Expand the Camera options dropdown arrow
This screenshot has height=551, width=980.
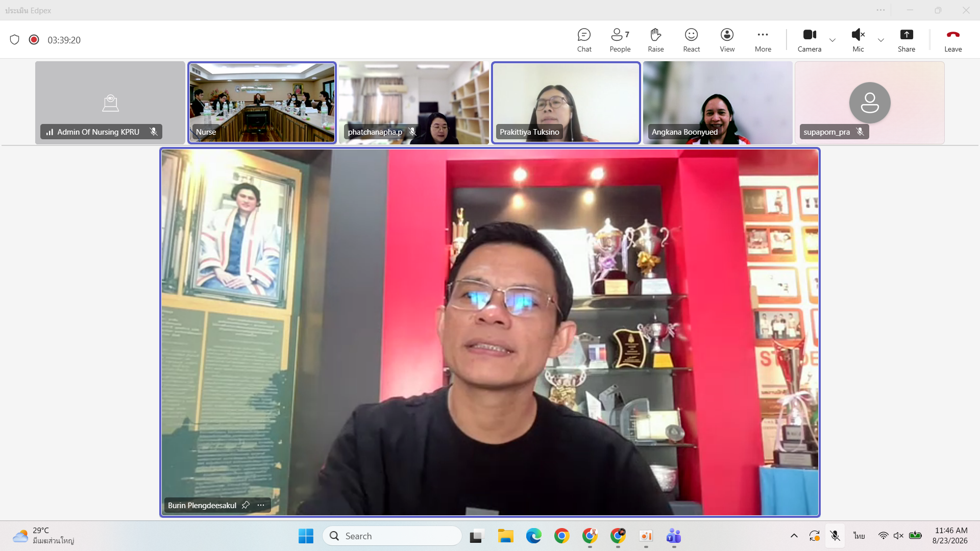pyautogui.click(x=832, y=40)
